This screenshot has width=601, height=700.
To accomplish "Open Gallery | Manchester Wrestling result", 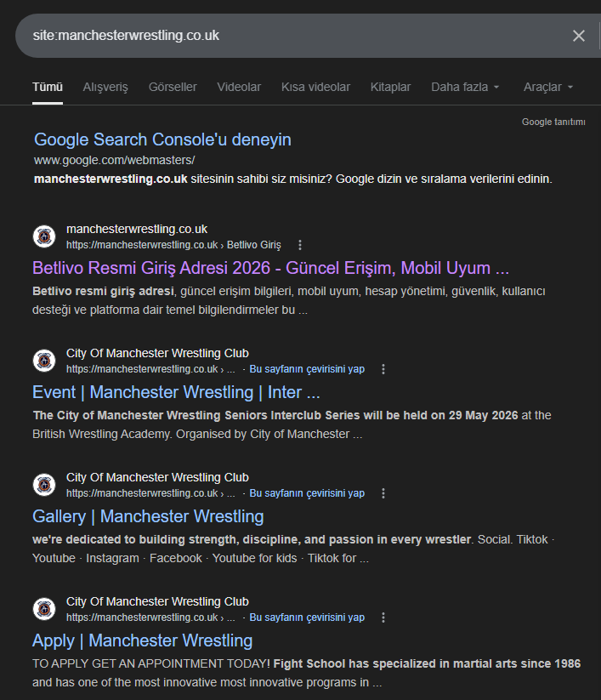I will point(148,516).
